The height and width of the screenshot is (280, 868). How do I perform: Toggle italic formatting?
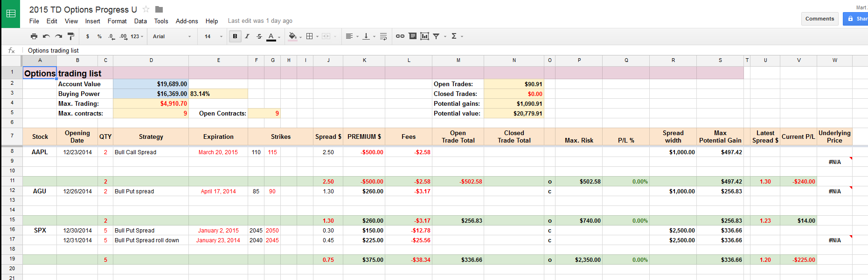point(247,36)
